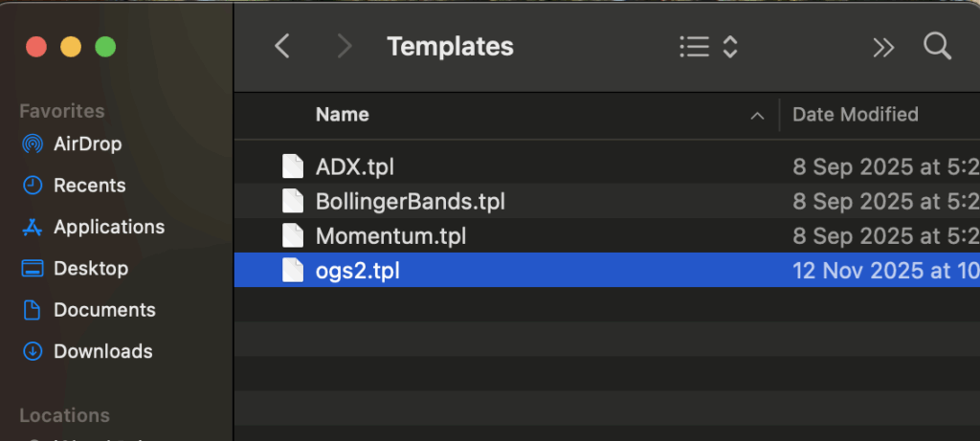Select the Momentum.tpl file
Viewport: 980px width, 441px height.
390,235
